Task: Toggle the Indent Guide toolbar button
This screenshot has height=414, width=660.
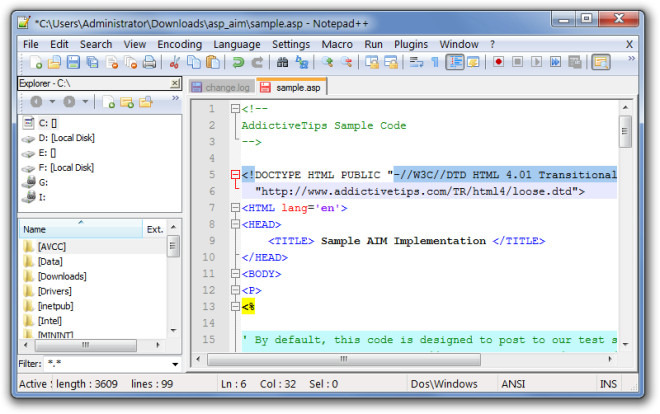Action: coord(455,62)
